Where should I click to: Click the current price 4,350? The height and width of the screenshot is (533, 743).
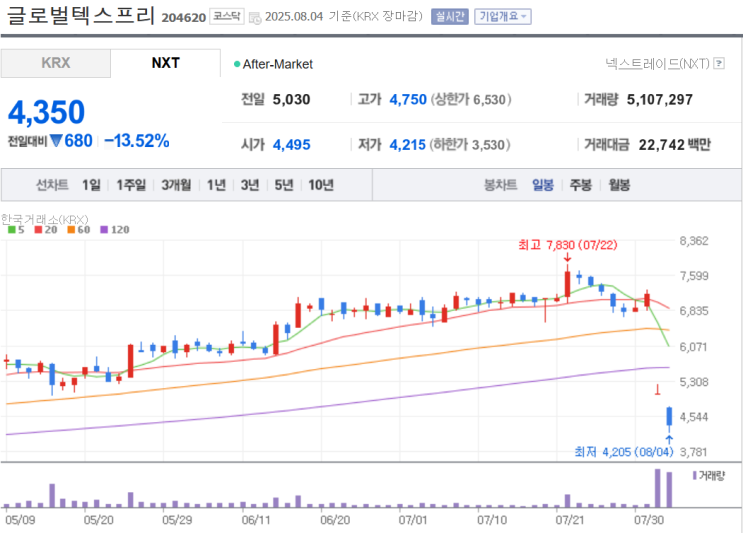[x=46, y=113]
